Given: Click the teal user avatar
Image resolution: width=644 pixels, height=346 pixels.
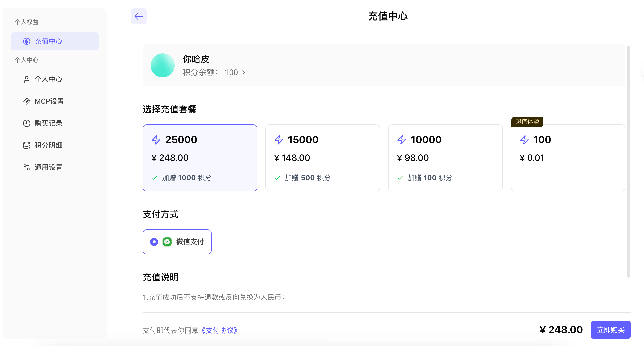Looking at the screenshot, I should [x=162, y=65].
